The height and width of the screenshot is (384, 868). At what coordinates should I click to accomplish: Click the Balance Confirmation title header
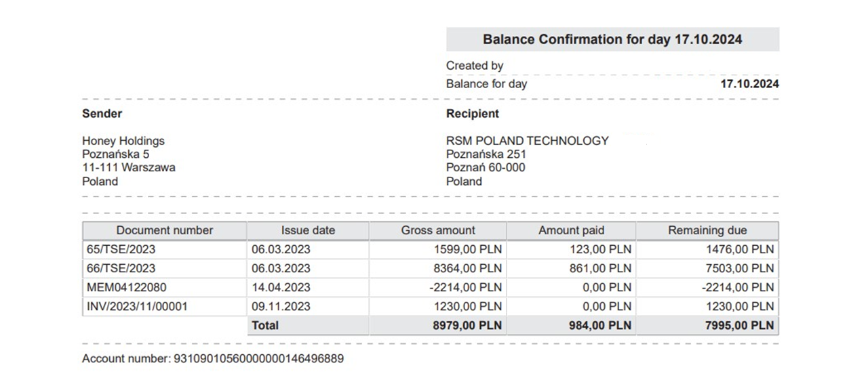point(612,39)
